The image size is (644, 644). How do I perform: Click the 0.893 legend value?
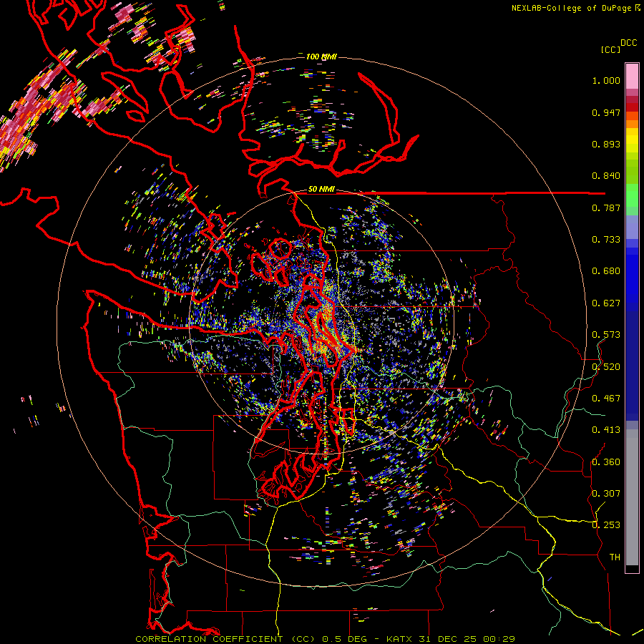(606, 144)
